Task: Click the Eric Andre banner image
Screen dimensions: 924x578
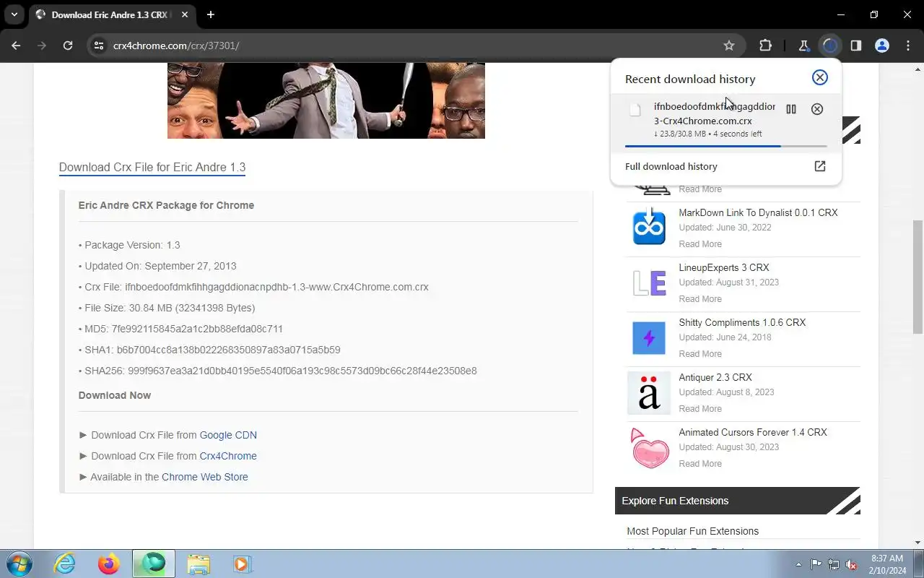Action: 326,100
